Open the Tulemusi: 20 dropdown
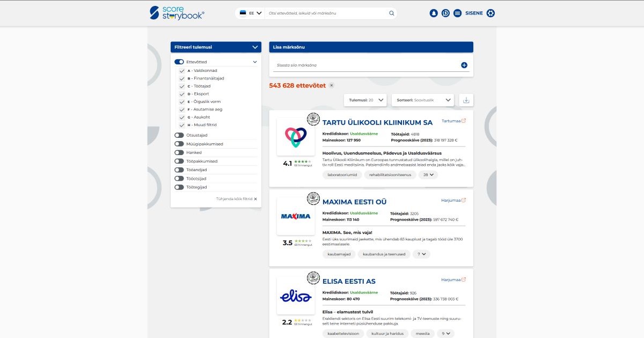Screen dimensions: 644x338 pyautogui.click(x=364, y=100)
